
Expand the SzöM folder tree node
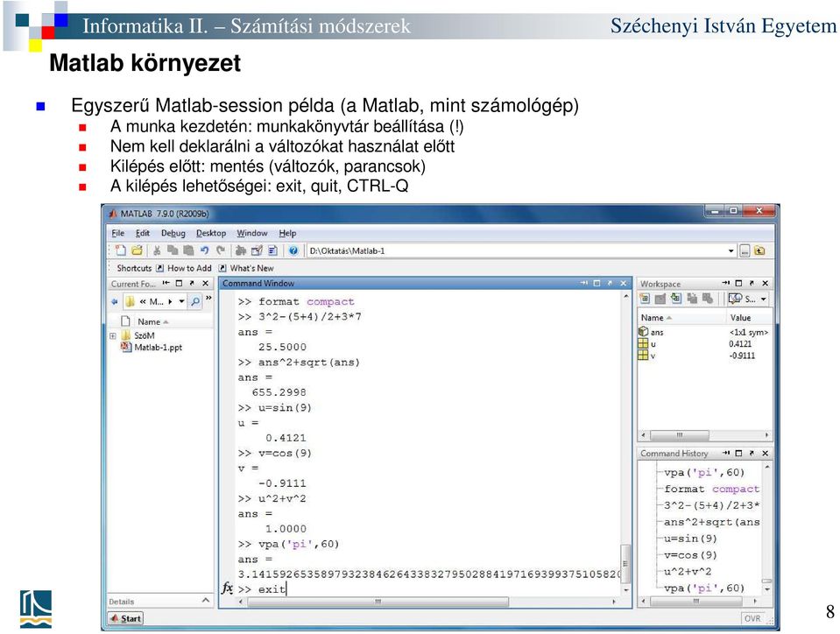click(112, 335)
